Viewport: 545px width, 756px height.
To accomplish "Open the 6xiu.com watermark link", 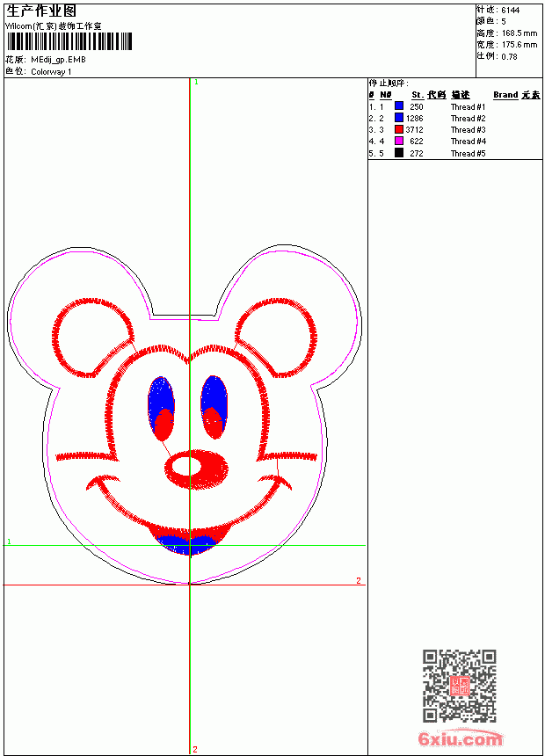I will (460, 738).
